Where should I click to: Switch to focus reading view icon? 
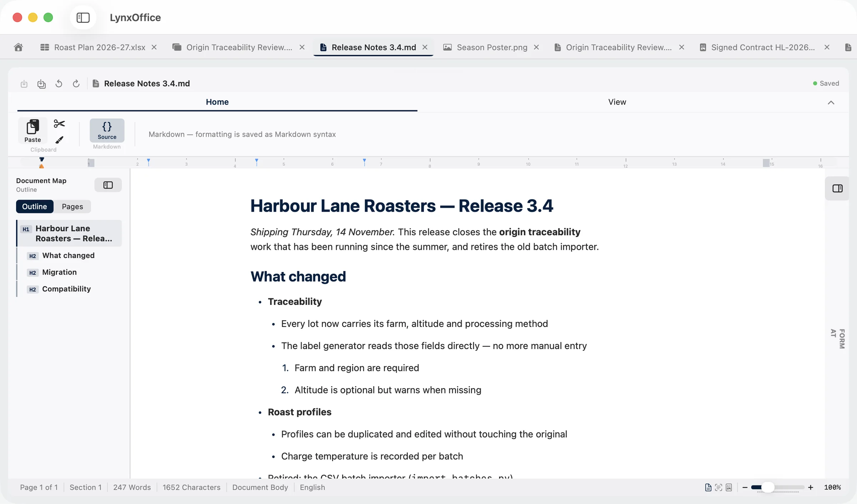(718, 487)
